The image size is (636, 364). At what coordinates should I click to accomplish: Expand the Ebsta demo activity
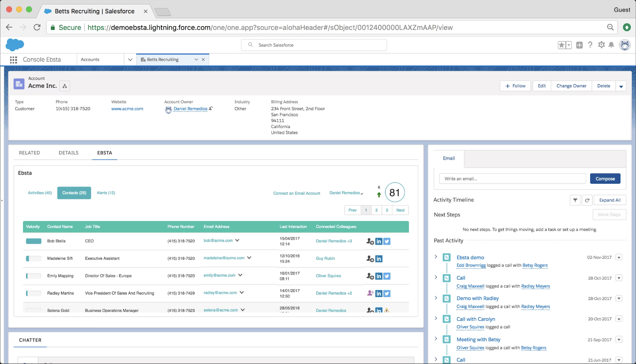(436, 257)
